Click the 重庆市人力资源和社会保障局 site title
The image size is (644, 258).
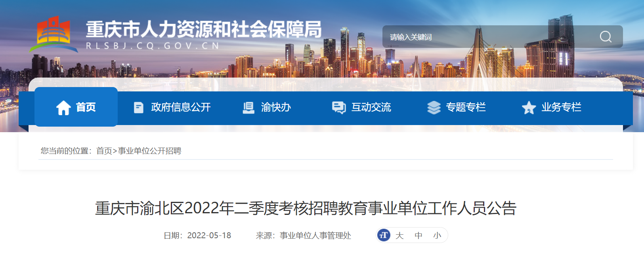coord(204,29)
